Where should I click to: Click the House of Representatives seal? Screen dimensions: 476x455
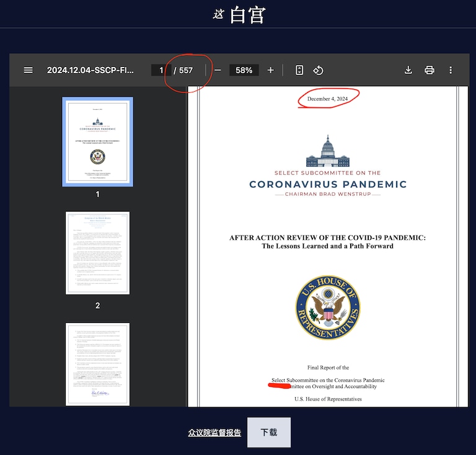coord(328,307)
